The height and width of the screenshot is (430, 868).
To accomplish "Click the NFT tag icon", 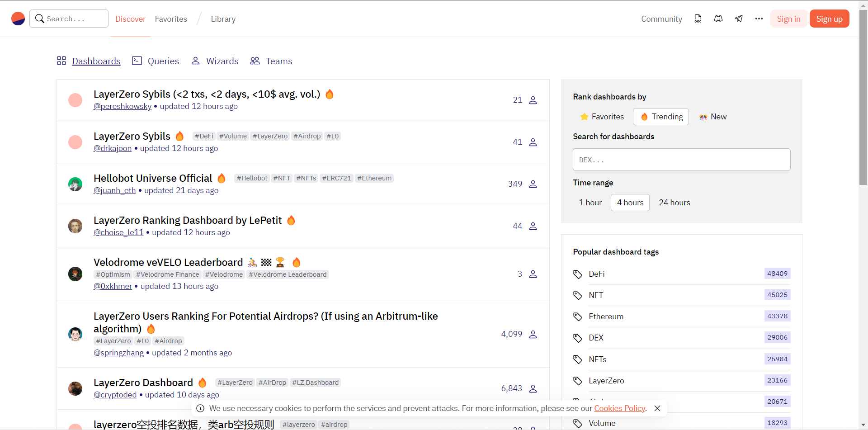I will pos(578,295).
